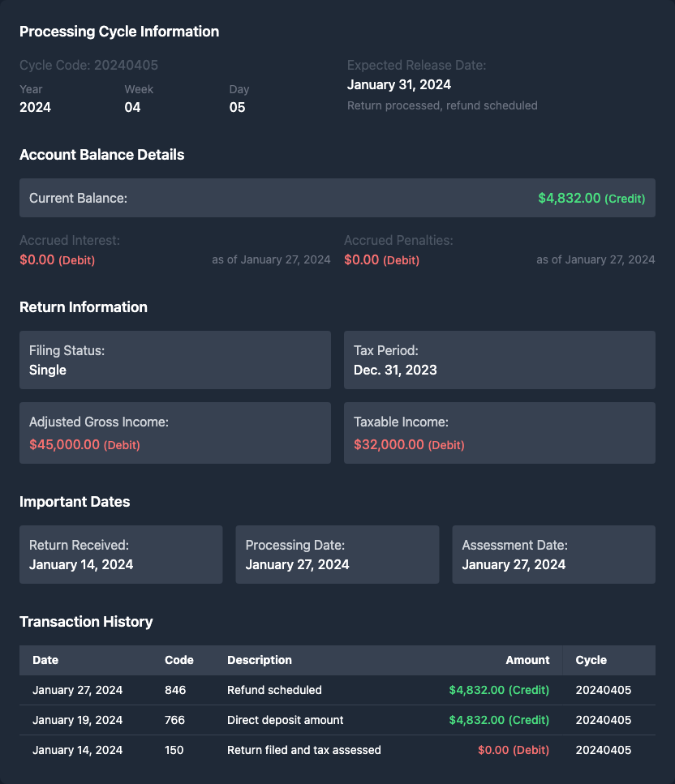Image resolution: width=675 pixels, height=784 pixels.
Task: Click the Description column header
Action: (260, 660)
